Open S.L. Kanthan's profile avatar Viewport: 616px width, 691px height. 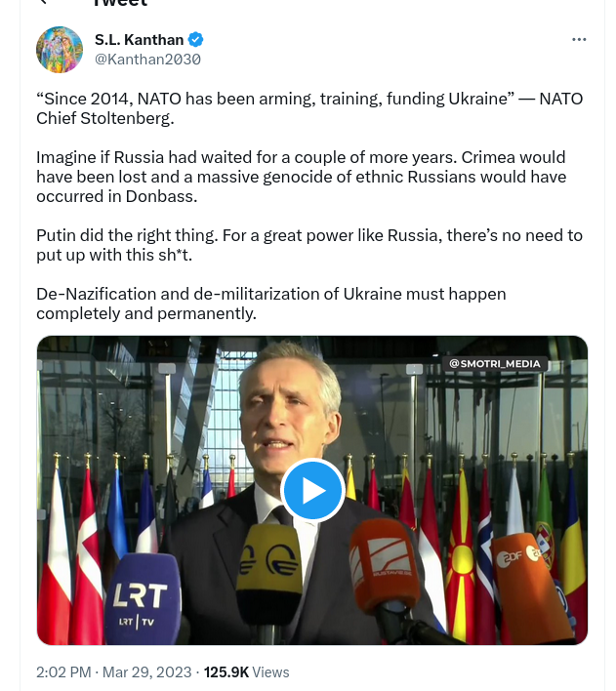[60, 50]
